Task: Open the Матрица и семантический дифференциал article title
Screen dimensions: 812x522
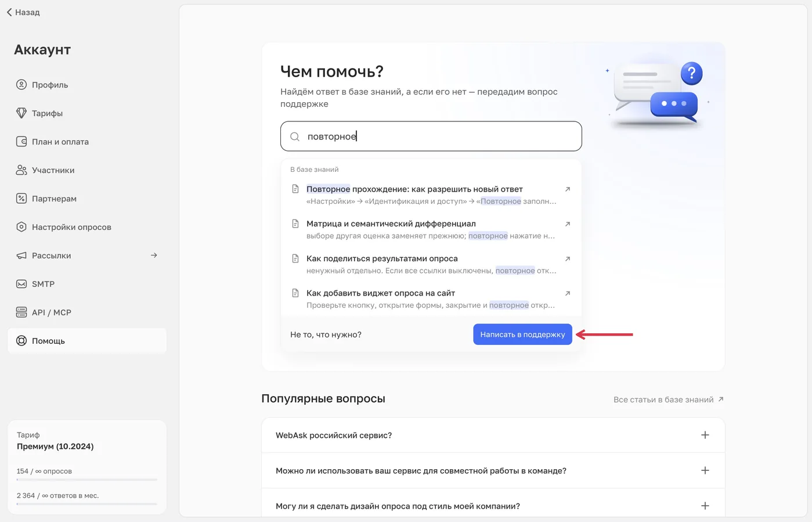Action: point(391,224)
